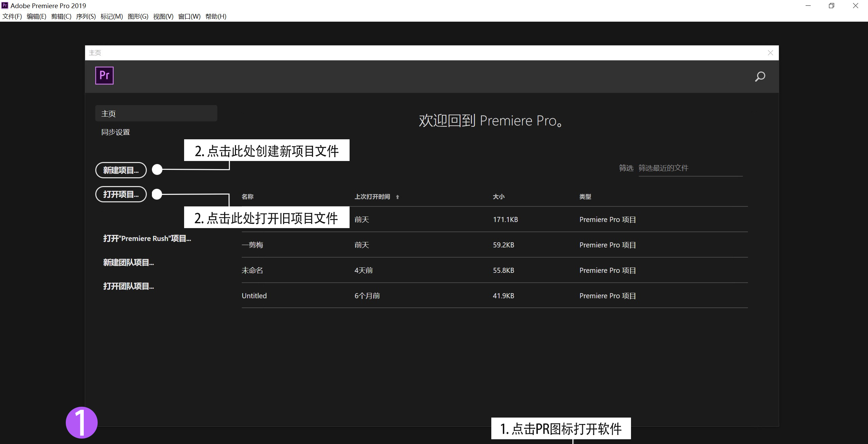Click 打开项目 button

coord(121,194)
